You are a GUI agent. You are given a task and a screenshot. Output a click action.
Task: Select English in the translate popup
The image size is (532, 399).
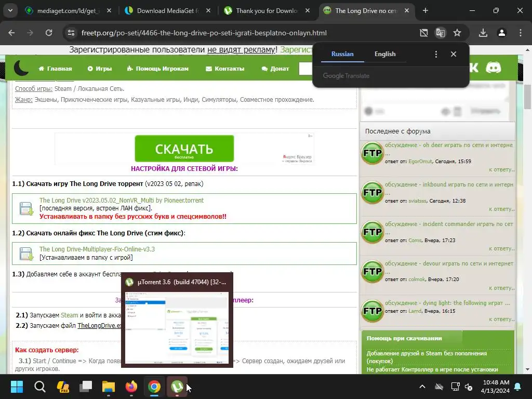click(385, 54)
